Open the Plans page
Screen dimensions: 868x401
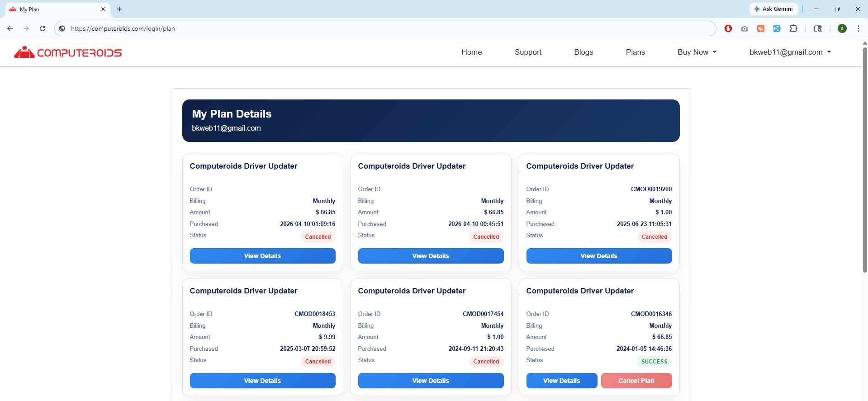(x=636, y=52)
